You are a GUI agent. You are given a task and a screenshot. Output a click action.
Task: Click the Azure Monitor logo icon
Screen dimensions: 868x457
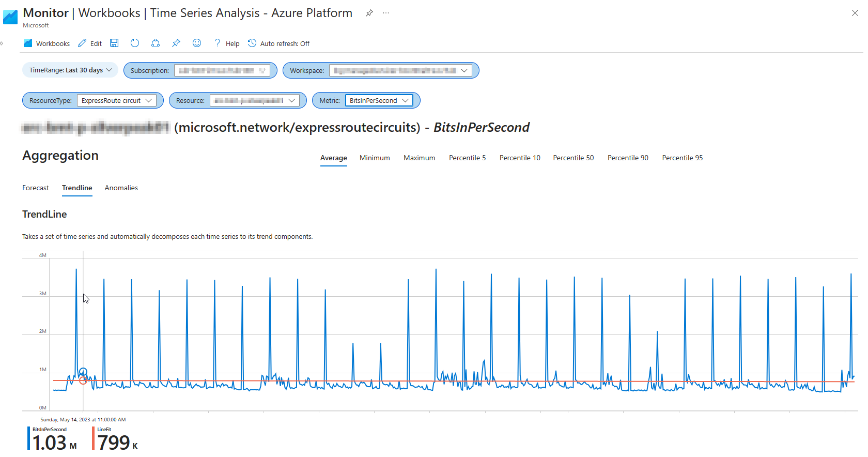(10, 17)
